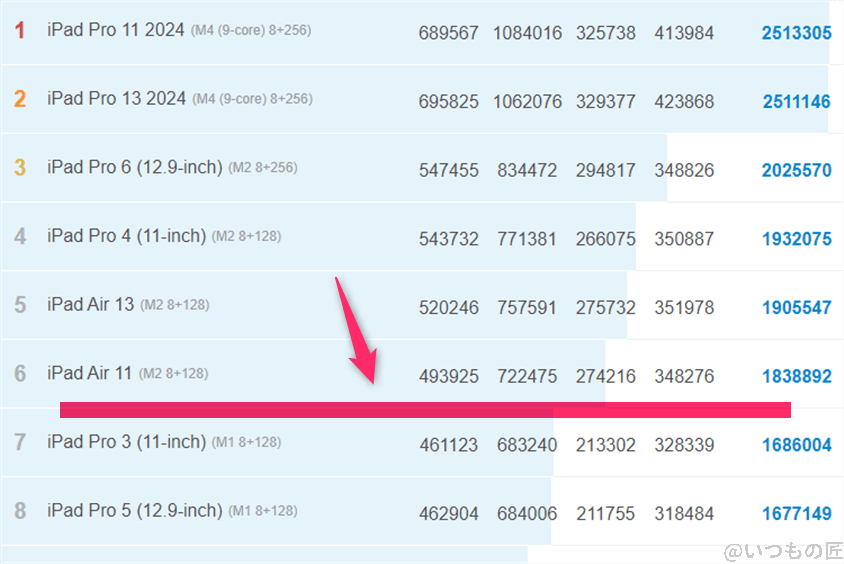Screen dimensions: 844x564
Task: Open iPad Pro 4 (11-inch) listing
Action: [x=126, y=236]
